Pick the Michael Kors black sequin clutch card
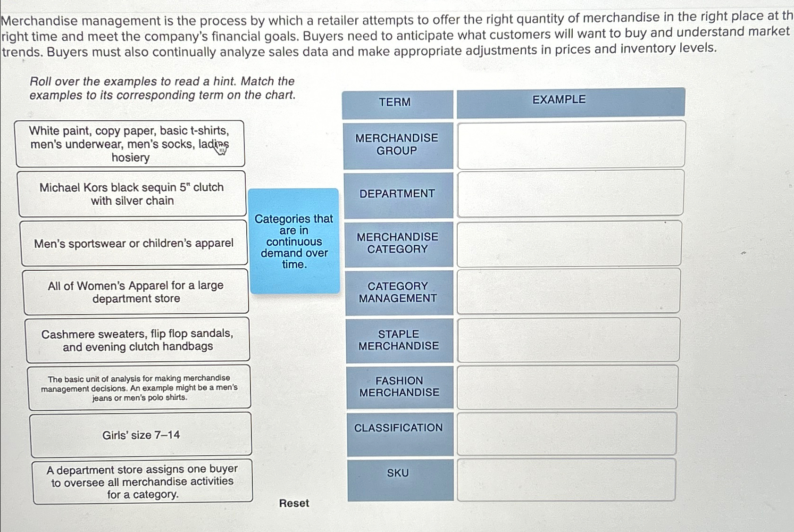This screenshot has width=794, height=532. [x=132, y=194]
